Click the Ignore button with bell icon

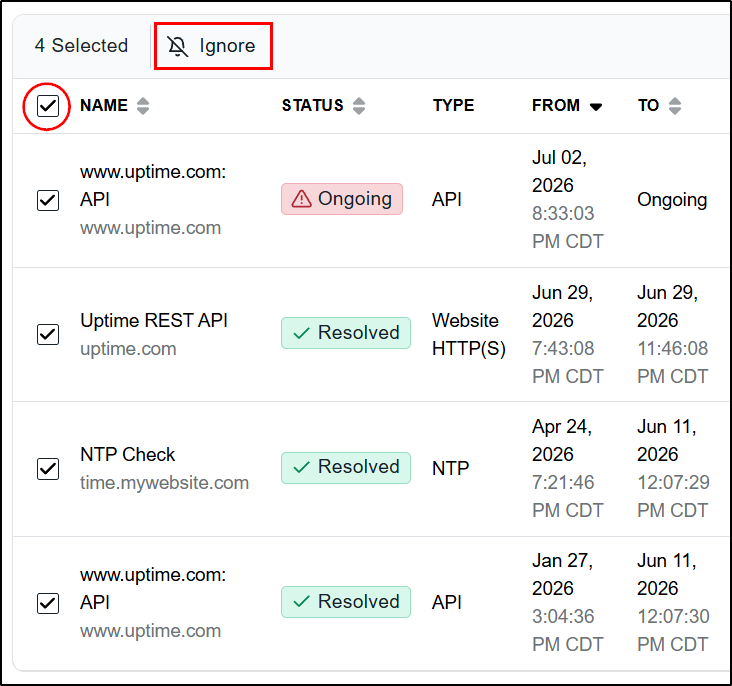click(213, 46)
